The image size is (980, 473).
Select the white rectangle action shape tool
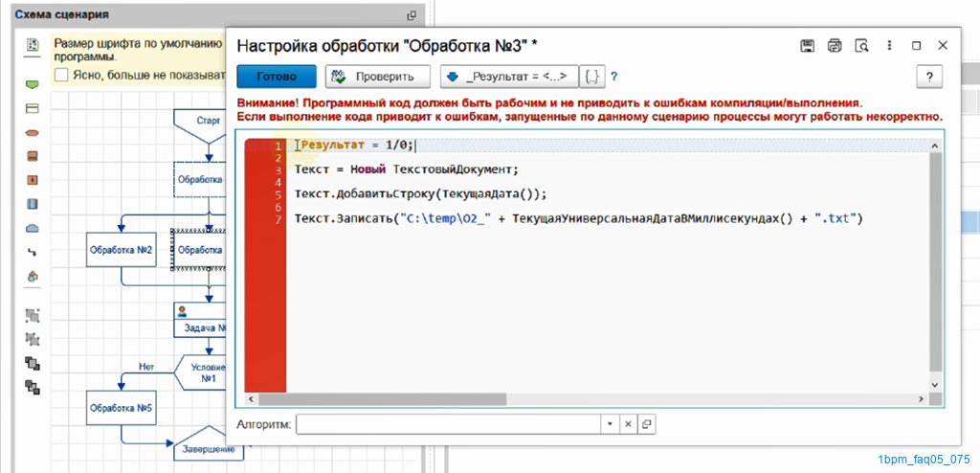click(32, 108)
